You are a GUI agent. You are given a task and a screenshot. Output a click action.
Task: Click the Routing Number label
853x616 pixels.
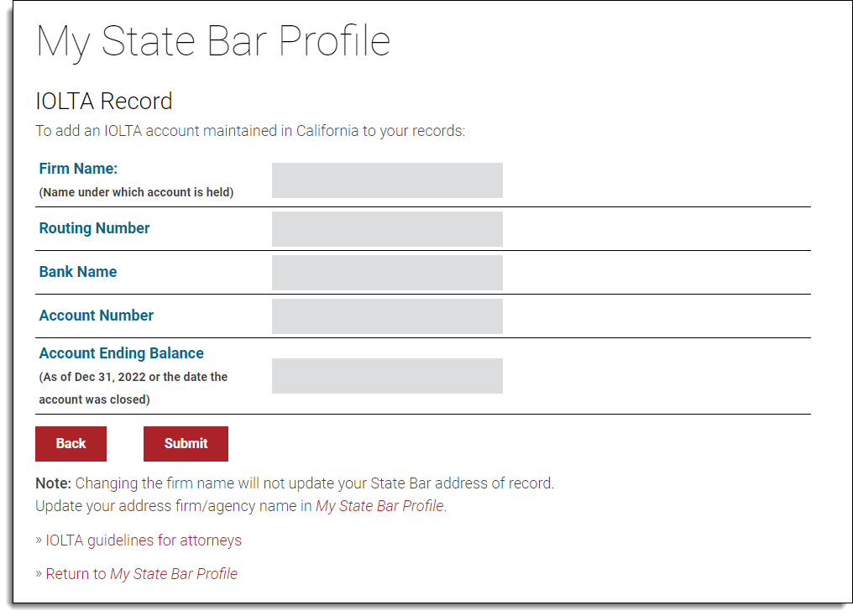click(94, 228)
